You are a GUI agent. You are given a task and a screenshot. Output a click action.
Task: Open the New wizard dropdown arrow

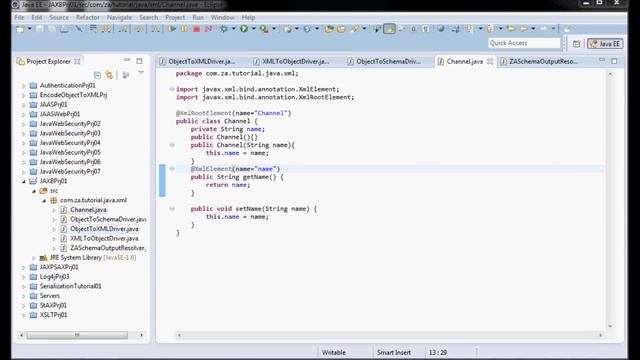pos(29,29)
